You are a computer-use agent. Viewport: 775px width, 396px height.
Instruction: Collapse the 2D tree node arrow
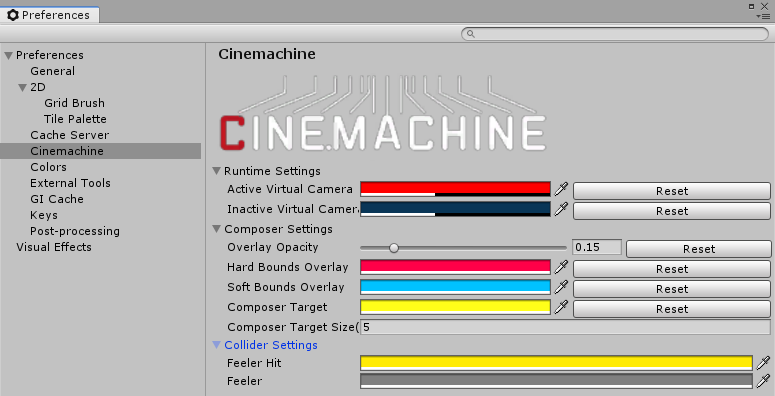pos(22,88)
